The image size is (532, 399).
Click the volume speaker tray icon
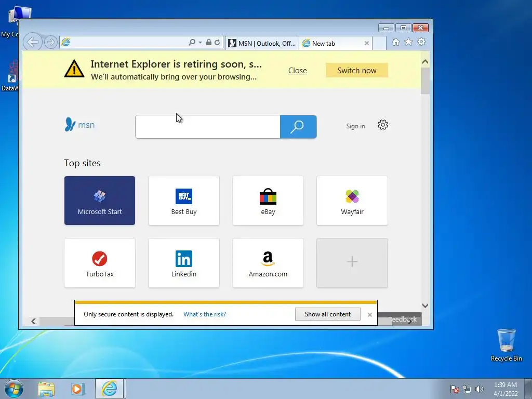point(479,389)
